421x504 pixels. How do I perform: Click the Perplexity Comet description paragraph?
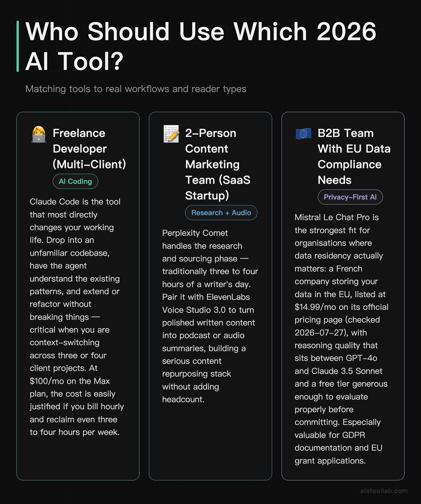(x=210, y=316)
